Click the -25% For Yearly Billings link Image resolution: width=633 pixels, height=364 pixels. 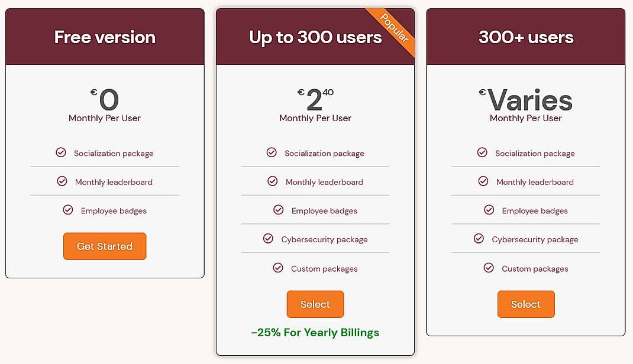click(x=315, y=332)
